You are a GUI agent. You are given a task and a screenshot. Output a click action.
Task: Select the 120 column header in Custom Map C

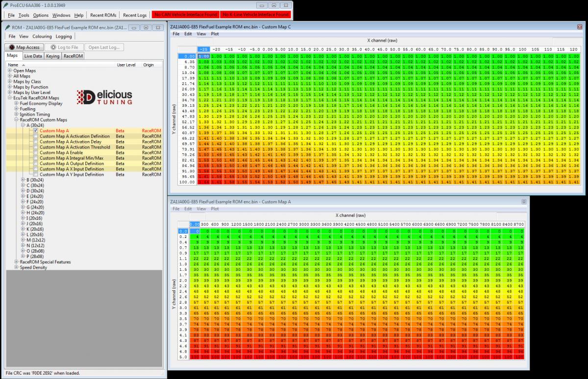tap(574, 49)
